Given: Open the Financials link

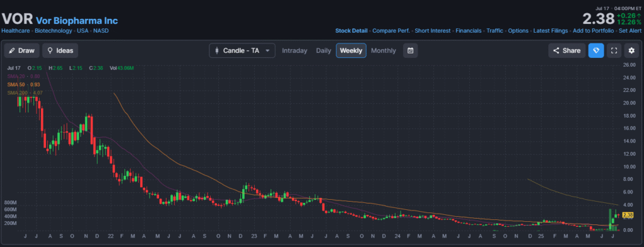Looking at the screenshot, I should [468, 31].
